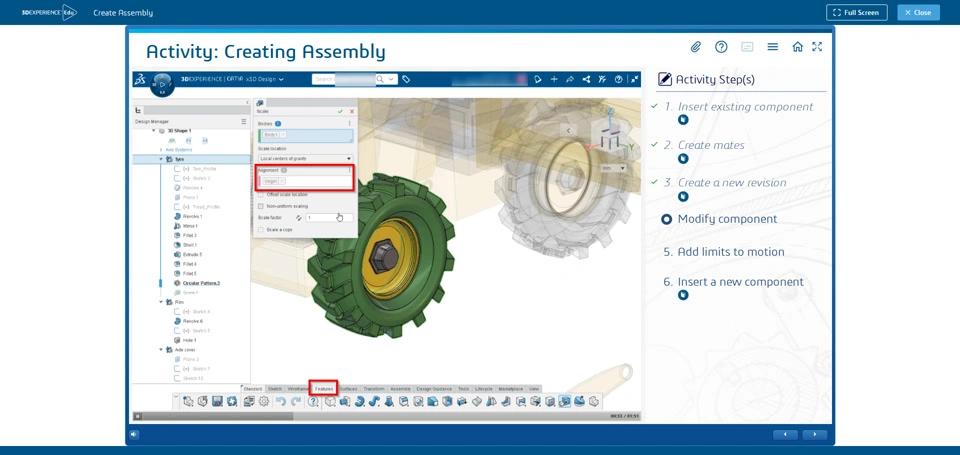Open the mm units dropdown in viewport
Image resolution: width=960 pixels, height=455 pixels.
[x=614, y=168]
